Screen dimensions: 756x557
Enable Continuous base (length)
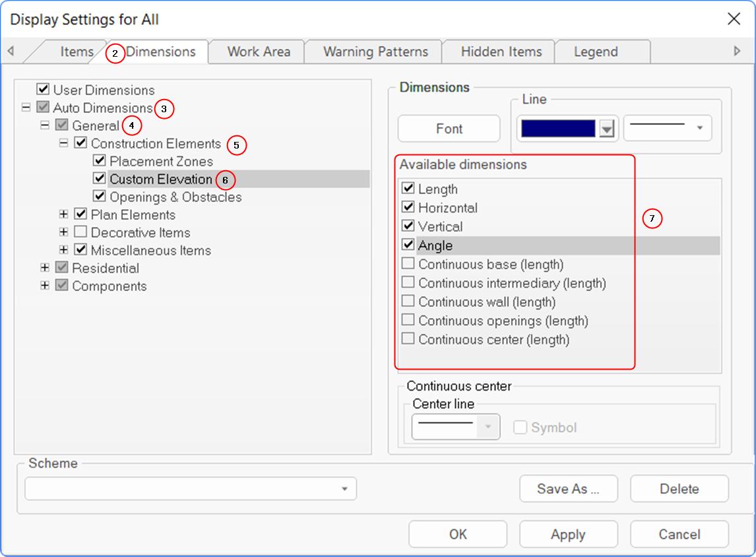[x=408, y=263]
